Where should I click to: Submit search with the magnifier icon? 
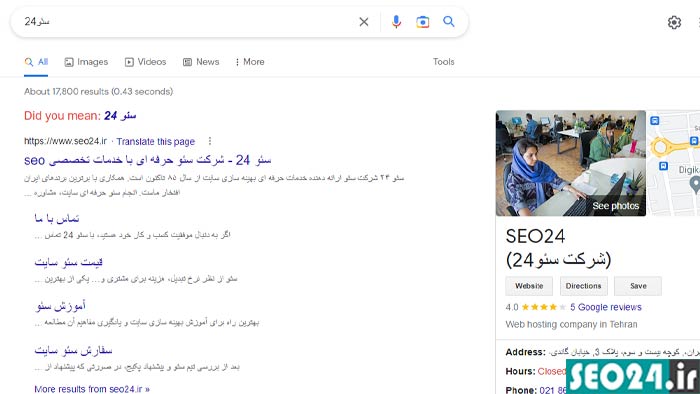tap(449, 21)
